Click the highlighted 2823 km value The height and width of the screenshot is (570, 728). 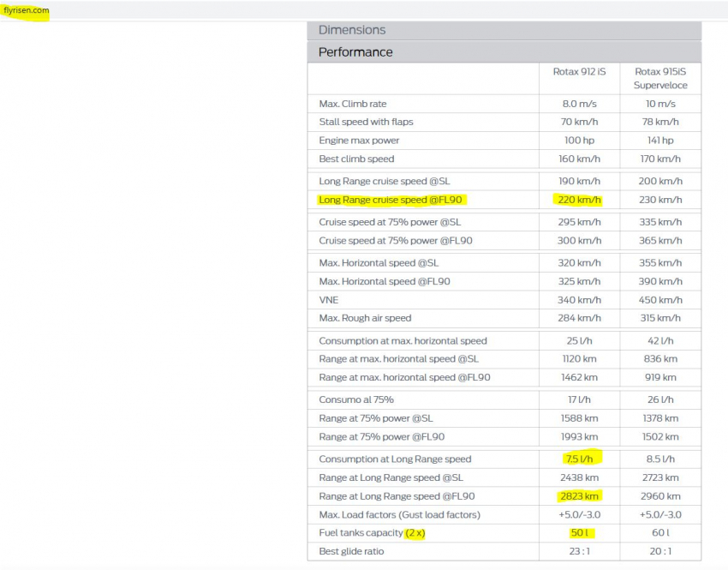579,497
